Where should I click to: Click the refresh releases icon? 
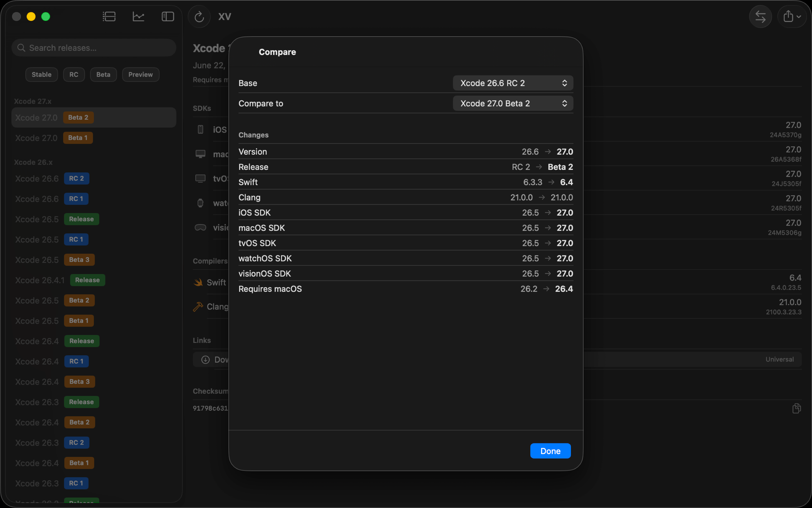click(x=199, y=16)
